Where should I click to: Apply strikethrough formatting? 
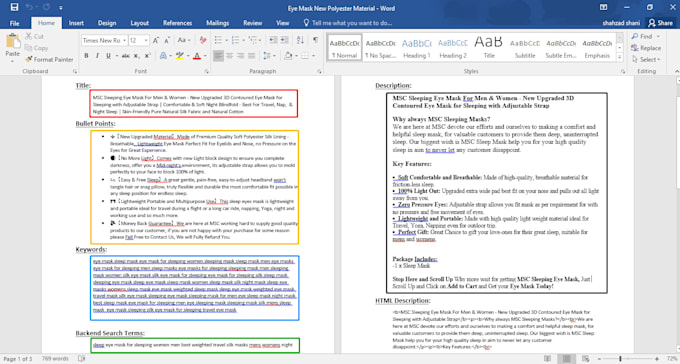[125, 56]
